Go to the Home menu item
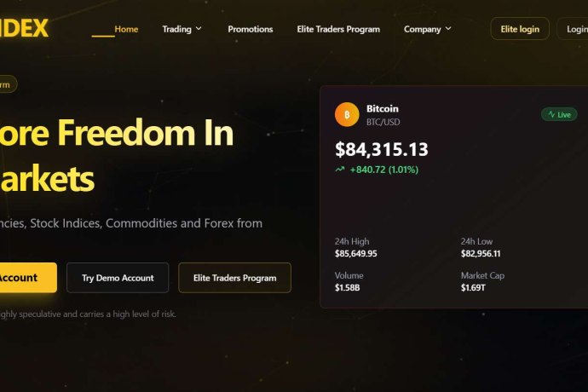This screenshot has height=392, width=588. click(126, 29)
